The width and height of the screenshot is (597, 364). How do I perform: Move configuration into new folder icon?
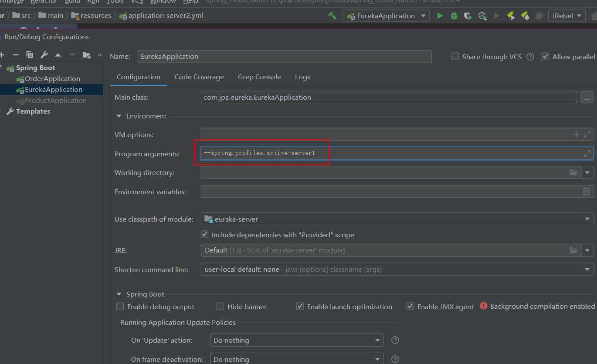(87, 55)
